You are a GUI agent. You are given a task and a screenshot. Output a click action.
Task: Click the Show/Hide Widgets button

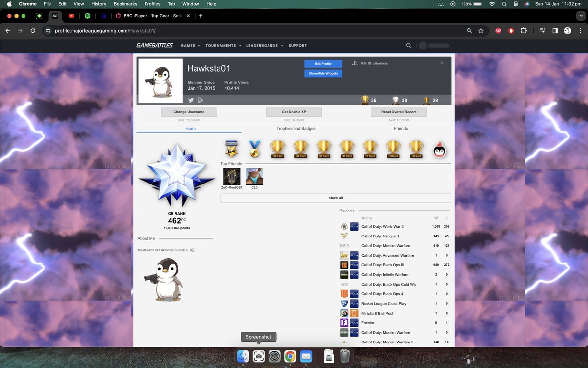(x=323, y=73)
